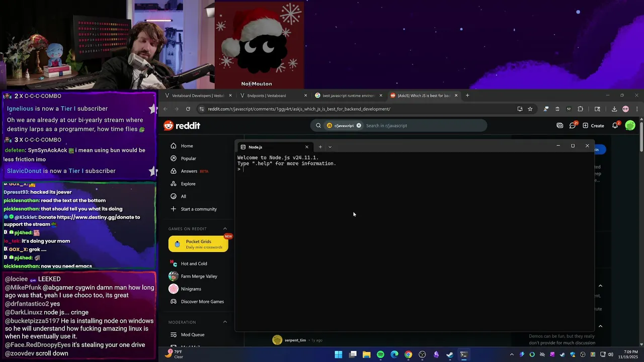
Task: Bookmark this page with the star icon
Action: pyautogui.click(x=530, y=109)
